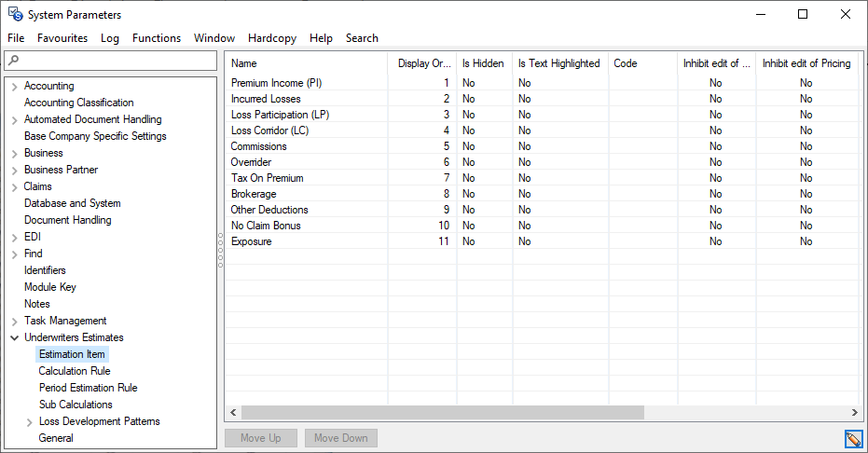Click the scrollbar right arrow

tap(853, 412)
